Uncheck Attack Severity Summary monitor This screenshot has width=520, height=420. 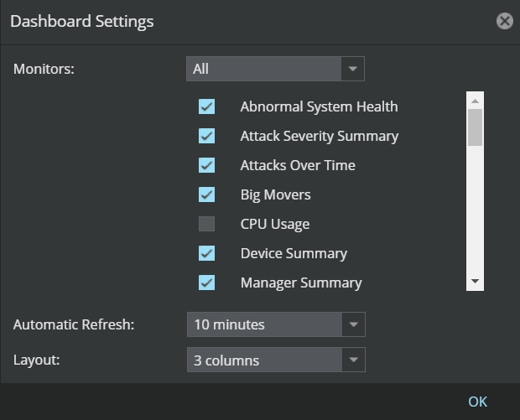coord(206,136)
